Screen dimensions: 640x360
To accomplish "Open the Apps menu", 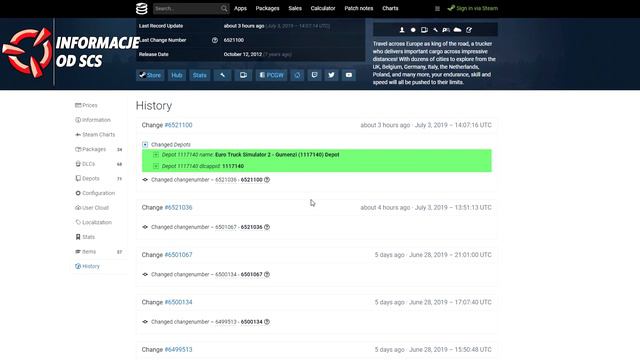I will pyautogui.click(x=240, y=8).
